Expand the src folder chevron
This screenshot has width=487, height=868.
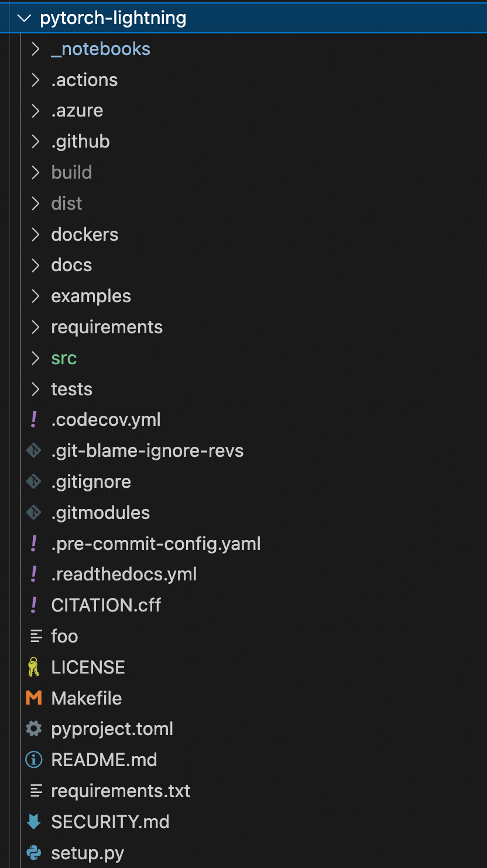click(x=36, y=358)
